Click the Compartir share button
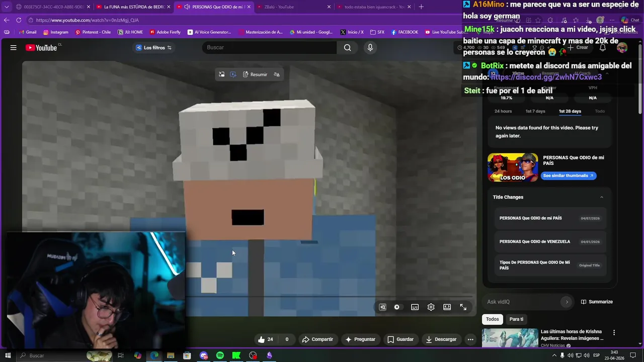The height and width of the screenshot is (362, 644). pyautogui.click(x=317, y=339)
